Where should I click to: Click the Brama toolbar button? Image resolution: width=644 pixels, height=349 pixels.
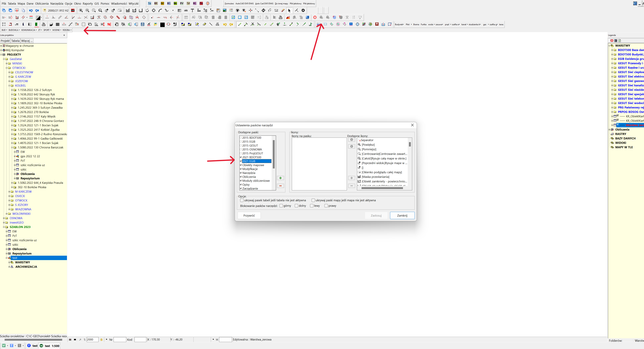tap(416, 24)
